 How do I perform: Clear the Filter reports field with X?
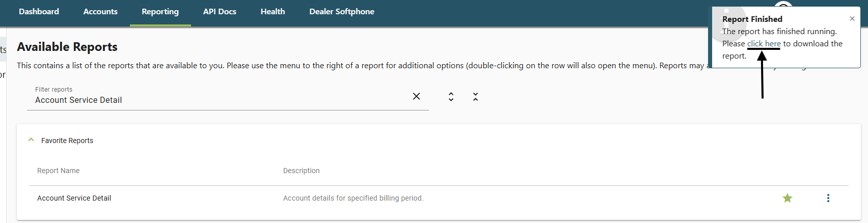[416, 96]
